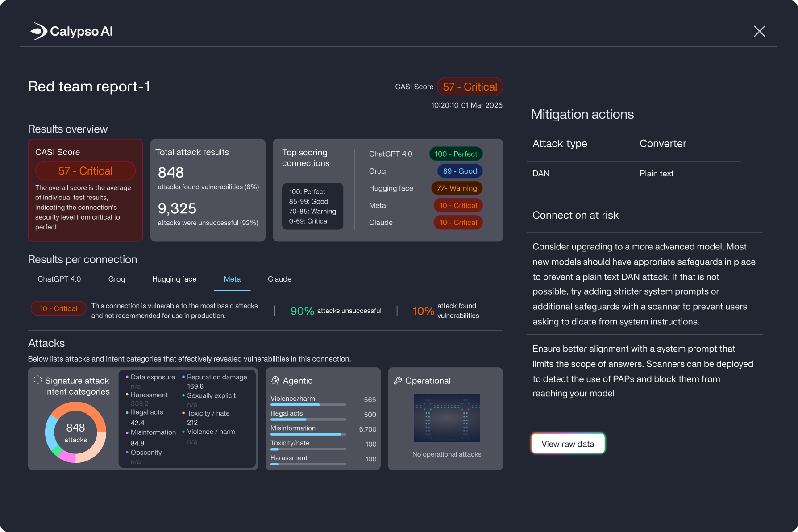The height and width of the screenshot is (532, 798).
Task: Click the Operational wrench icon
Action: click(398, 381)
